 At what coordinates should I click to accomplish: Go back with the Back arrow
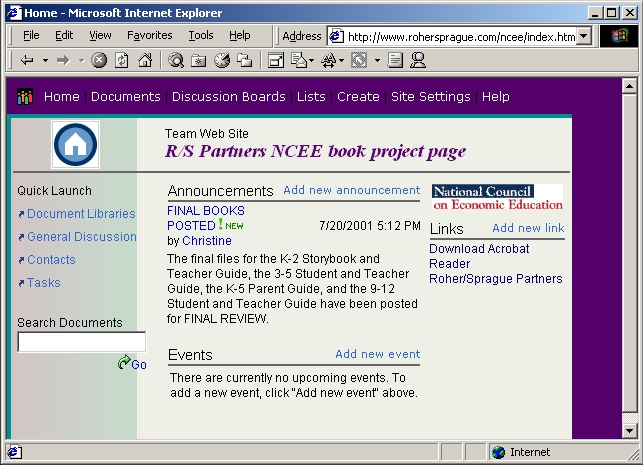[27, 61]
